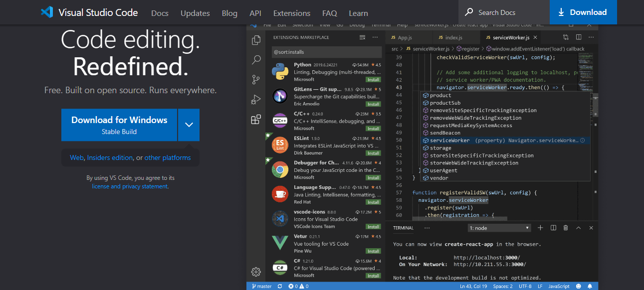Click the extensions search field showing @sort:installs

click(x=327, y=52)
